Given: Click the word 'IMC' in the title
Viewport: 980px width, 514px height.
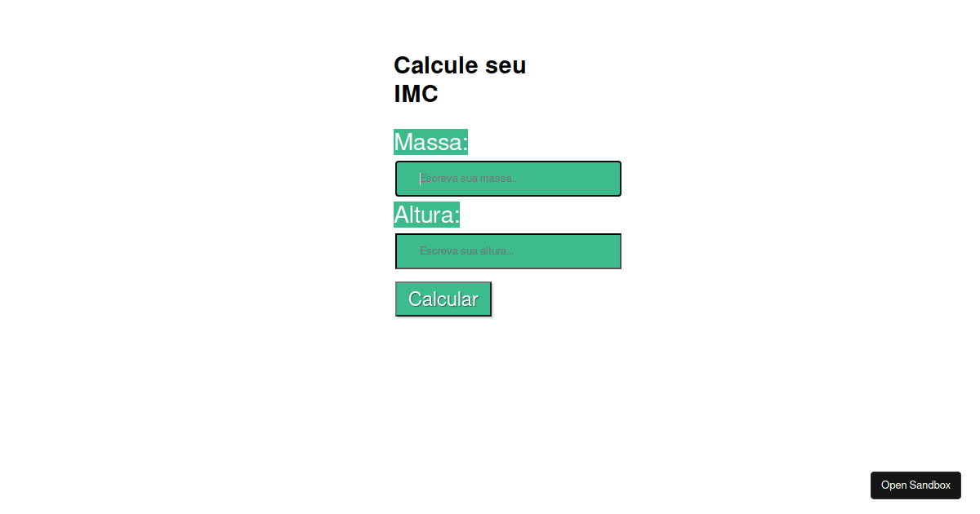Looking at the screenshot, I should click(x=416, y=93).
